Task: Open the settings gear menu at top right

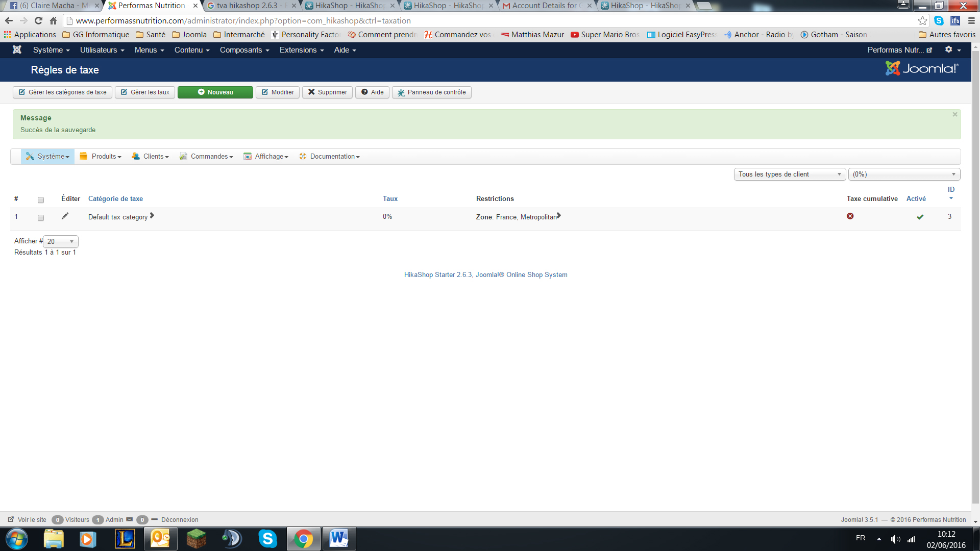Action: point(952,50)
